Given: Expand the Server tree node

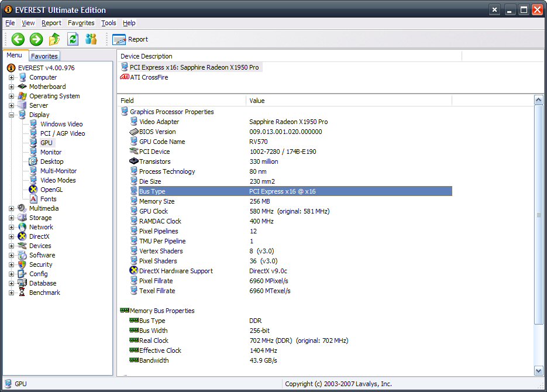Looking at the screenshot, I should click(x=11, y=106).
